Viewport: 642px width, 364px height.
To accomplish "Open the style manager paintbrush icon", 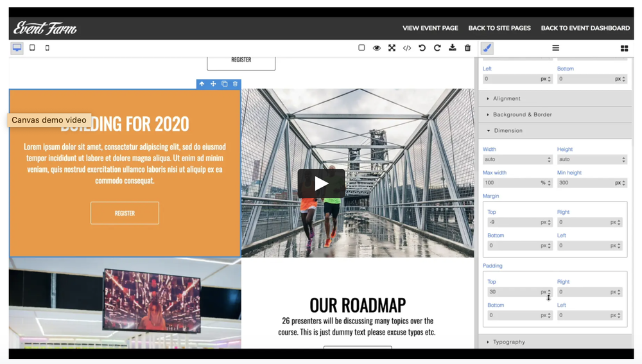I will click(487, 48).
